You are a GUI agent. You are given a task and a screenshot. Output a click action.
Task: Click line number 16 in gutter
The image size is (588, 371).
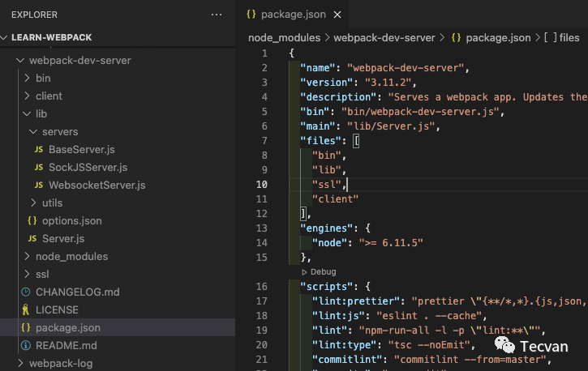[262, 287]
